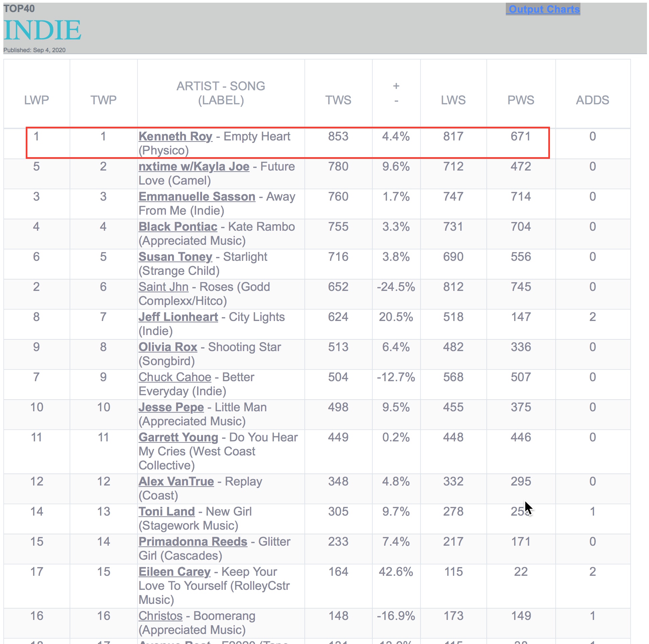Open the Output Charts link
Image resolution: width=649 pixels, height=644 pixels.
click(x=544, y=9)
